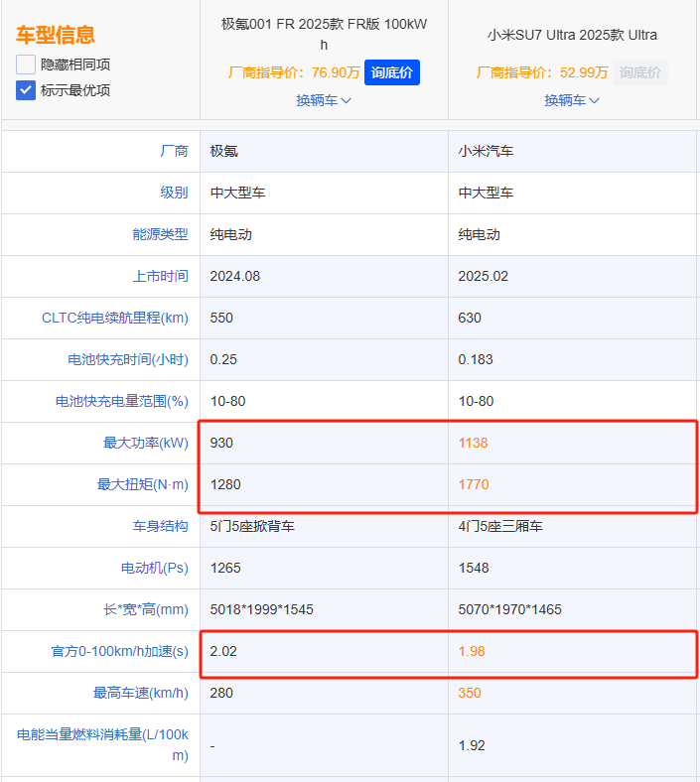Select the 52.99万 guide price text
Viewport: 700px width, 782px height.
584,72
